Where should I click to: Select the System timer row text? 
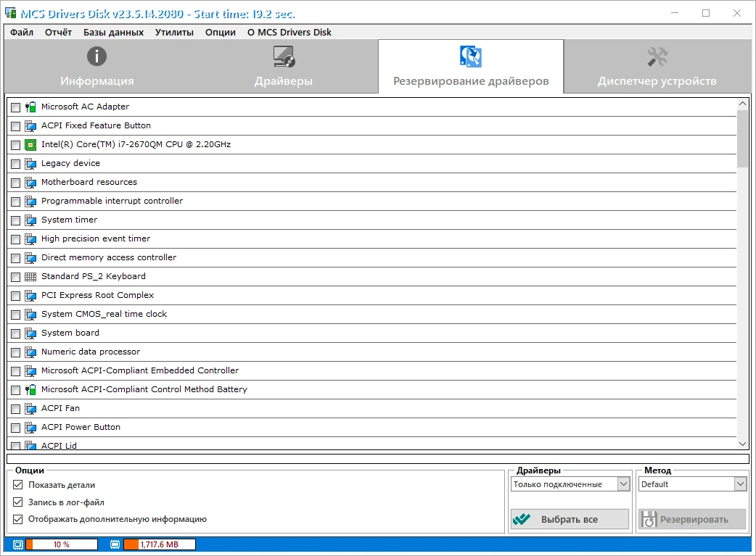click(69, 220)
